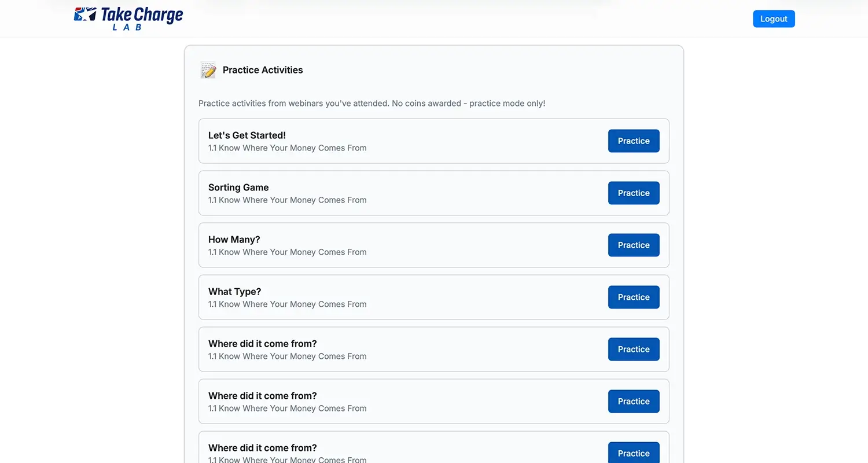868x463 pixels.
Task: Click the Take Charge Lab logo
Action: tap(128, 18)
